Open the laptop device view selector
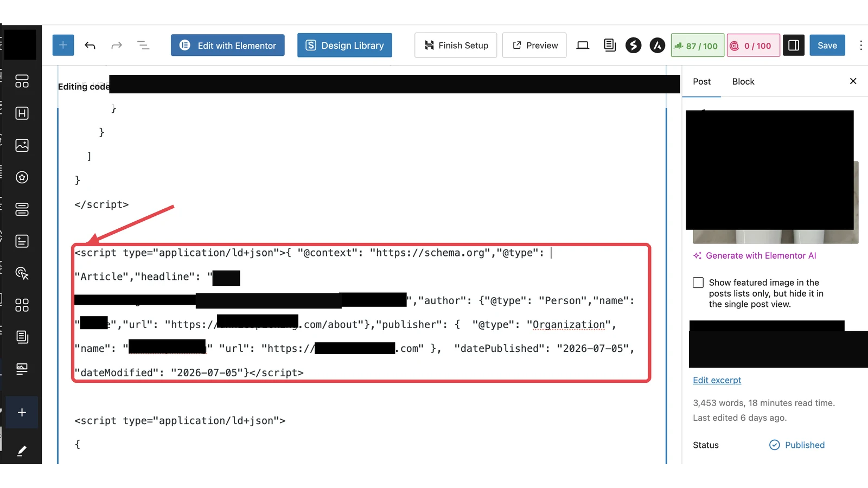The width and height of the screenshot is (868, 488). [583, 46]
